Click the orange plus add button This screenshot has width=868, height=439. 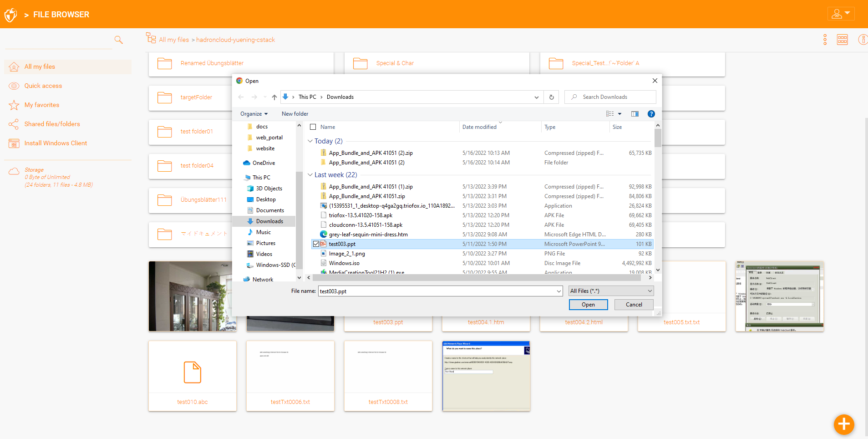point(844,424)
